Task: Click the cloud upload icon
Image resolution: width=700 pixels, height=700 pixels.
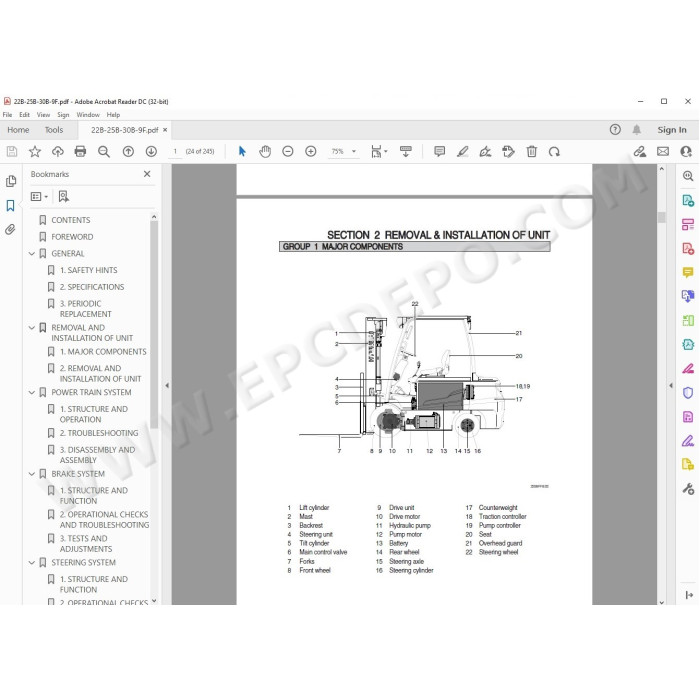Action: coord(58,152)
